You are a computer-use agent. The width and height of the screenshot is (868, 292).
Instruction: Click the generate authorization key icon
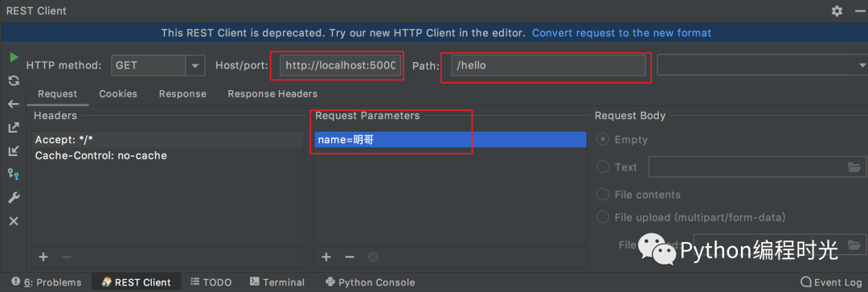tap(14, 174)
